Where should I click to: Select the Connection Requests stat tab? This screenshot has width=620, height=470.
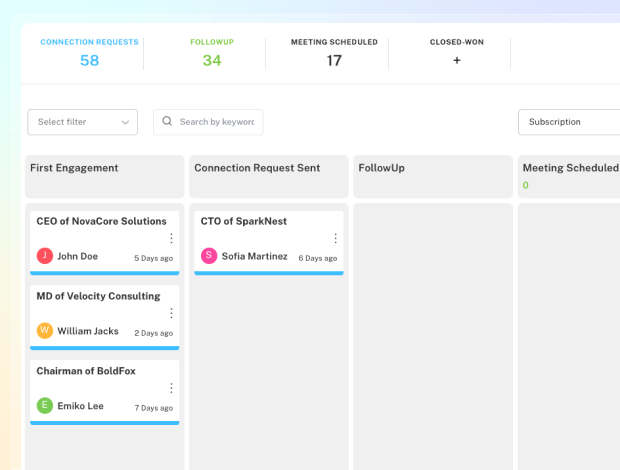(89, 53)
